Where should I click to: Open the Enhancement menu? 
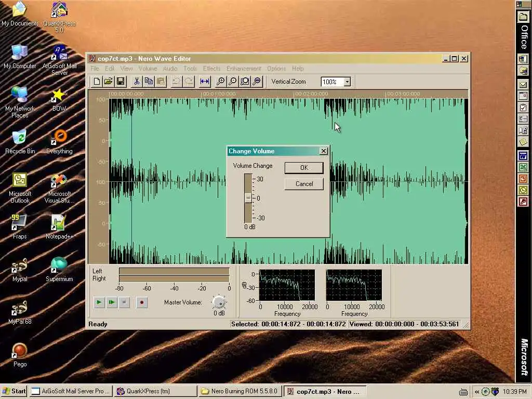click(x=244, y=69)
